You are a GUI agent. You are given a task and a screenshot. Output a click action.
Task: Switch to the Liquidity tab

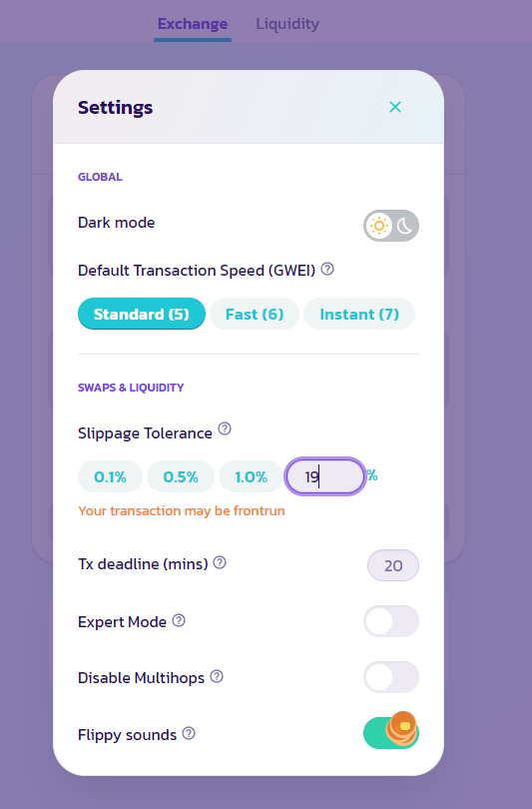point(287,24)
